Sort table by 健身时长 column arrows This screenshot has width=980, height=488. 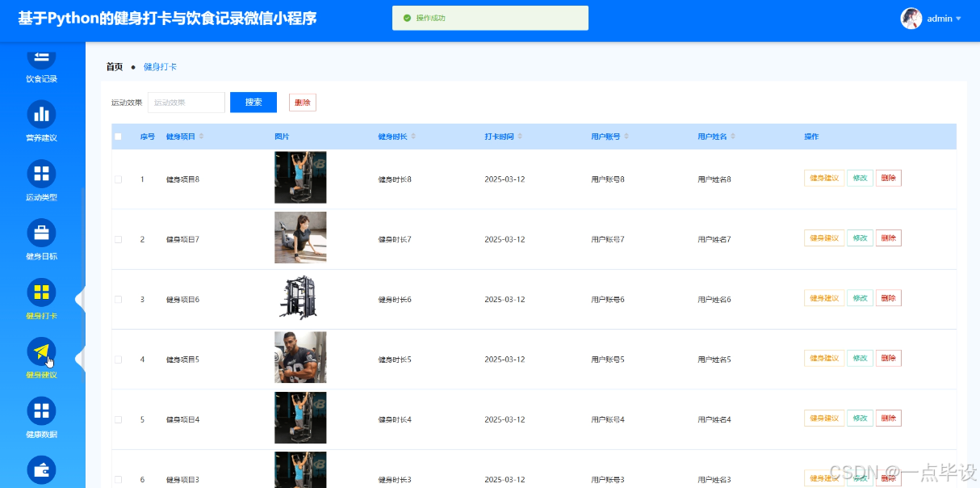413,137
